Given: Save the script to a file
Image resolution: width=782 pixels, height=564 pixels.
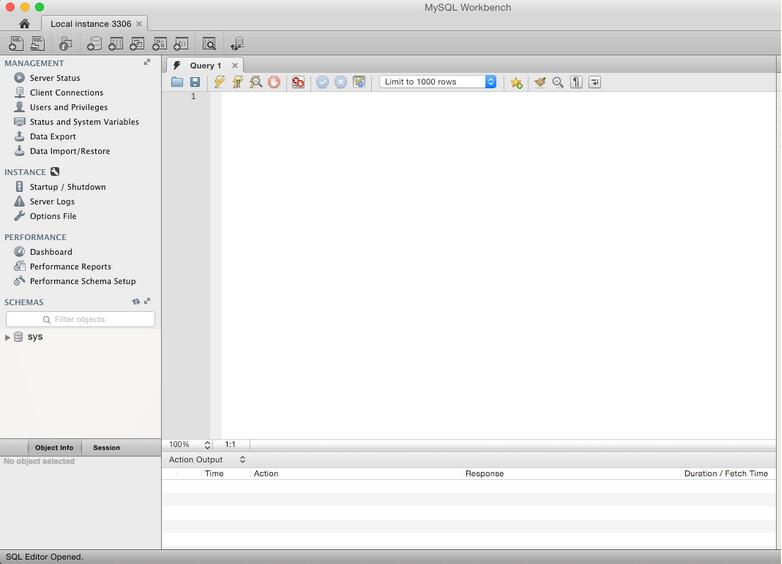Looking at the screenshot, I should point(195,82).
